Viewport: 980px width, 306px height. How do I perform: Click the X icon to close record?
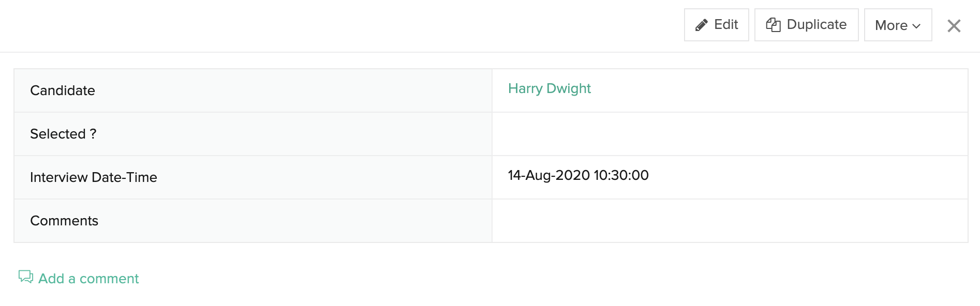pyautogui.click(x=954, y=26)
